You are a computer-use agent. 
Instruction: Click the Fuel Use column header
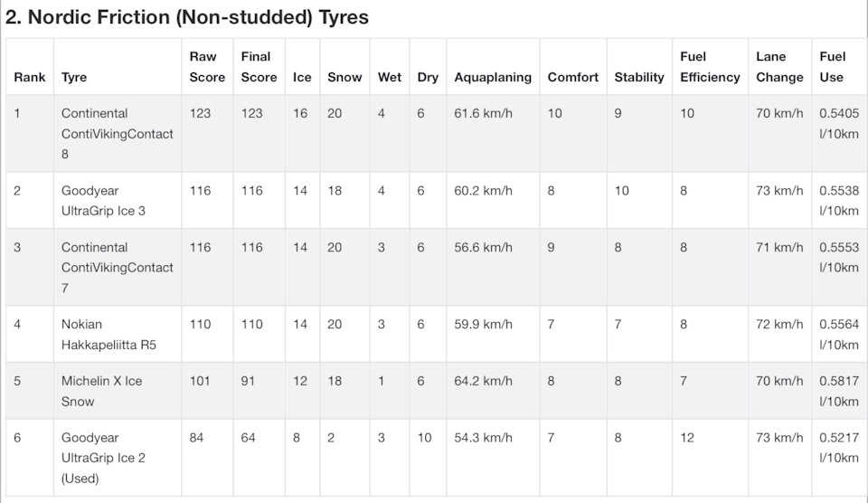pyautogui.click(x=833, y=67)
